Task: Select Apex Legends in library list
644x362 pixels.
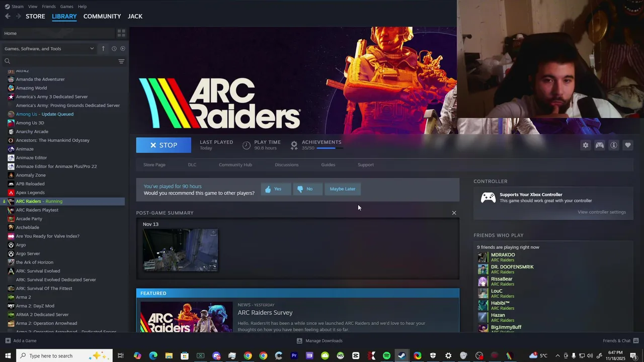Action: tap(30, 193)
